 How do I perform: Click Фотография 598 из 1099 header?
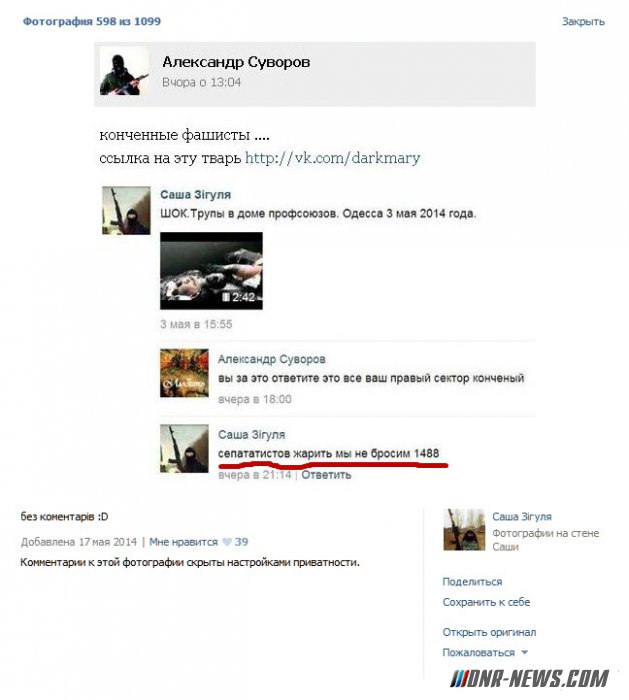pyautogui.click(x=92, y=21)
